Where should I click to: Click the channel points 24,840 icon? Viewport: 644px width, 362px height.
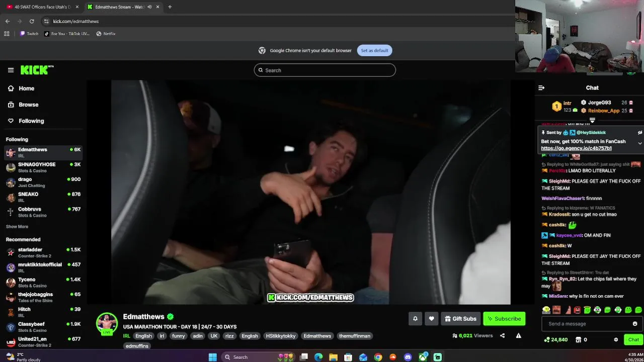coord(547,340)
